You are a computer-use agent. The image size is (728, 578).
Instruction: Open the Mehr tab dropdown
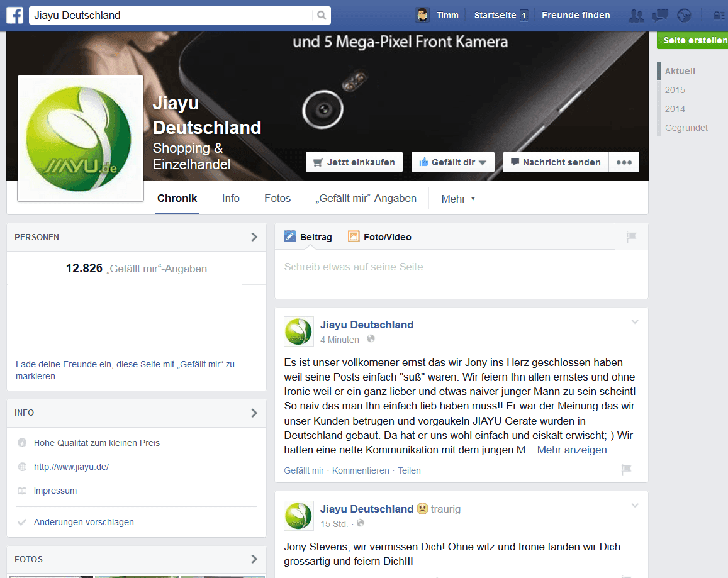tap(458, 199)
